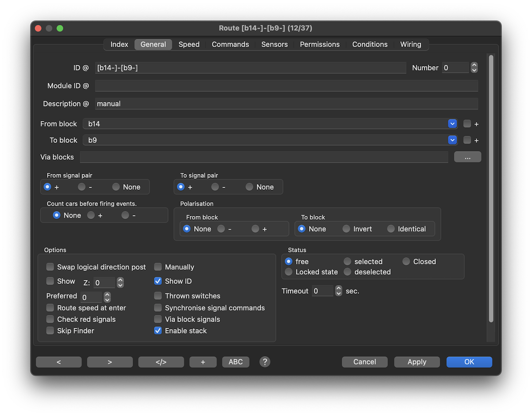Go to next route with > button
The image size is (532, 416).
coord(110,362)
